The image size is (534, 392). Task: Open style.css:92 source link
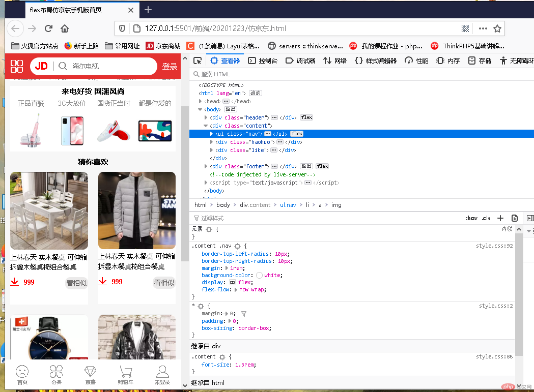click(x=494, y=246)
